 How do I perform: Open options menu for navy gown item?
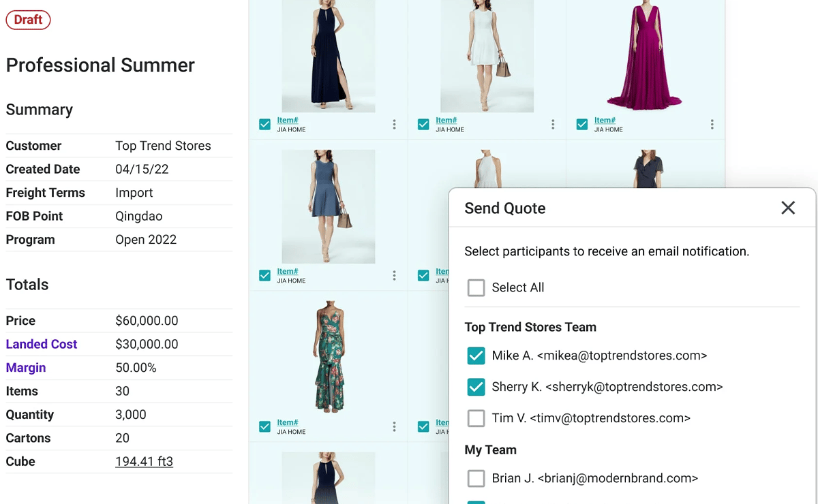394,125
